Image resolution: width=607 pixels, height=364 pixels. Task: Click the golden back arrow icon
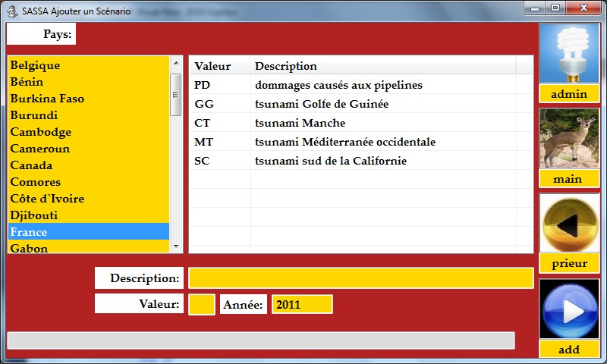click(569, 224)
